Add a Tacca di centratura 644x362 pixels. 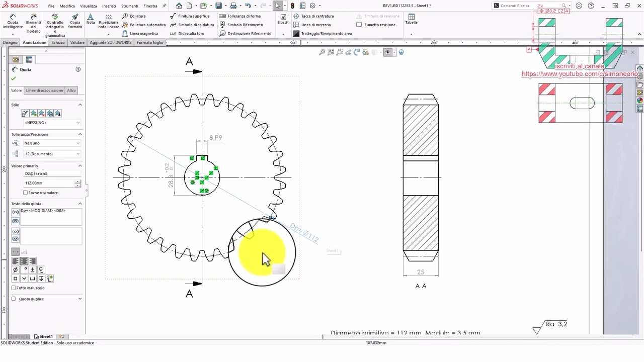(313, 16)
